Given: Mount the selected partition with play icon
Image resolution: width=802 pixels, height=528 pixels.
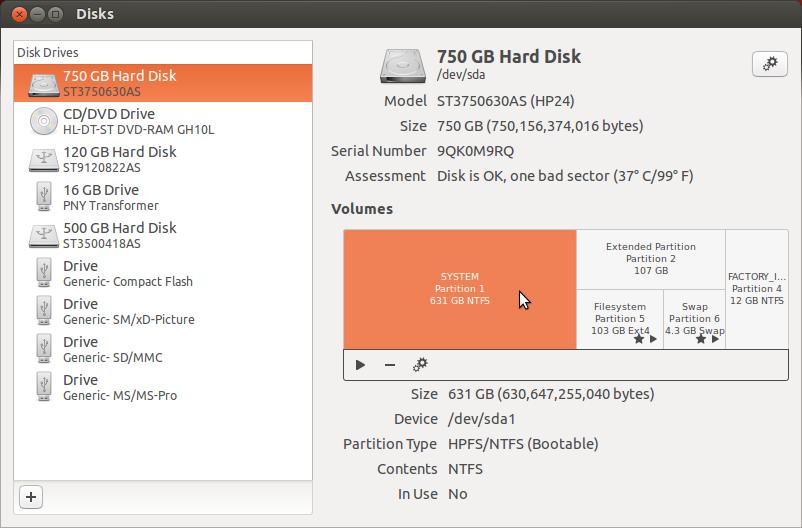Looking at the screenshot, I should click(360, 365).
